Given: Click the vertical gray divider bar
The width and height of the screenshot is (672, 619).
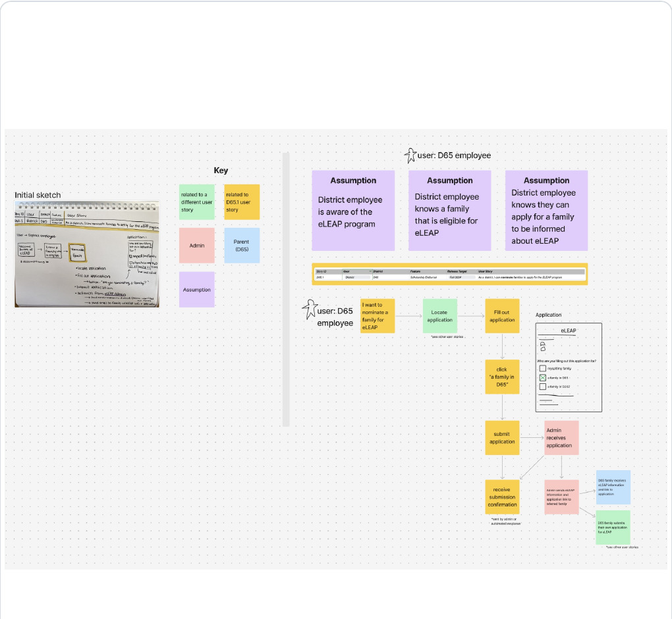Looking at the screenshot, I should click(x=286, y=290).
